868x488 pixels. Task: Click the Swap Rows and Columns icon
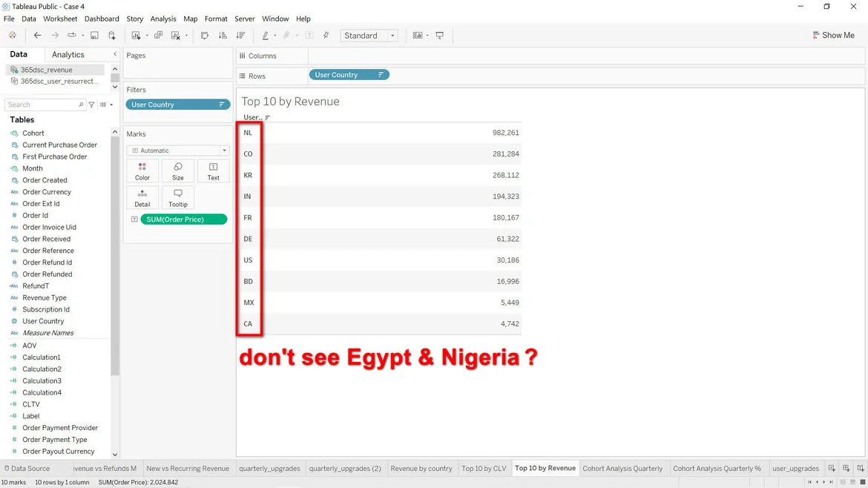pos(205,36)
